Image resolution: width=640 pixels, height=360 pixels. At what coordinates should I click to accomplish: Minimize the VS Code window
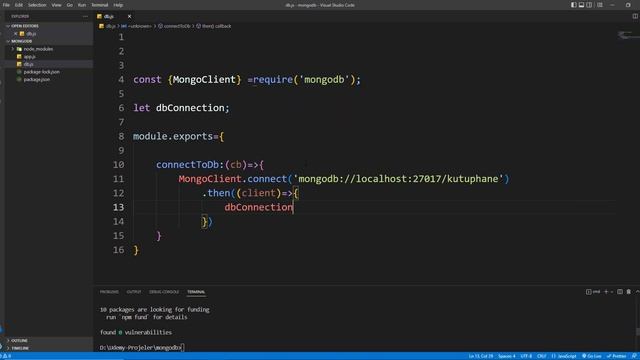612,5
